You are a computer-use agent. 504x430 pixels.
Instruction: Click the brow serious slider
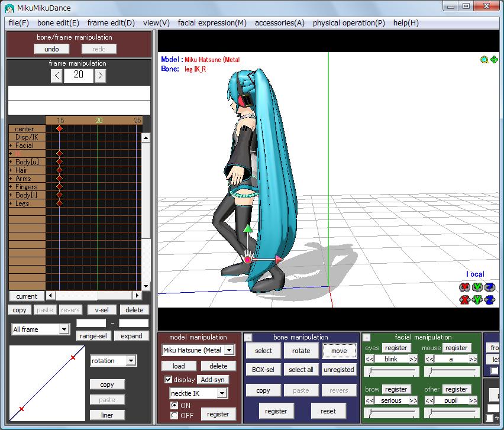pos(392,413)
